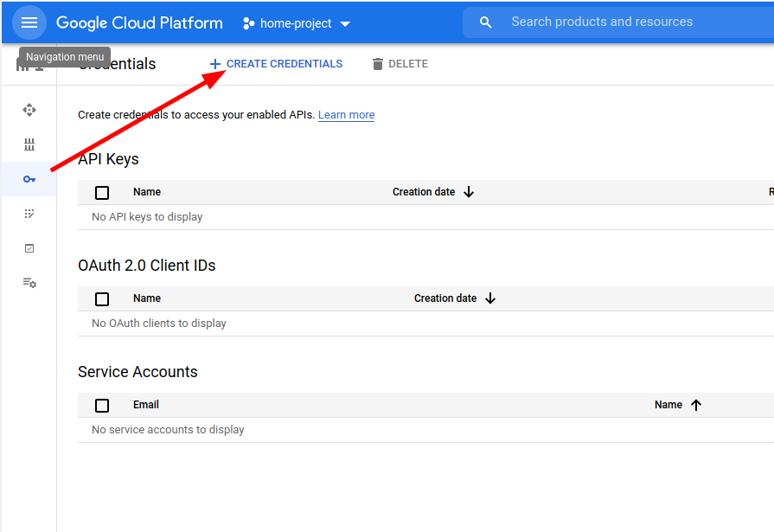Toggle the API Keys select-all checkbox

[x=102, y=193]
